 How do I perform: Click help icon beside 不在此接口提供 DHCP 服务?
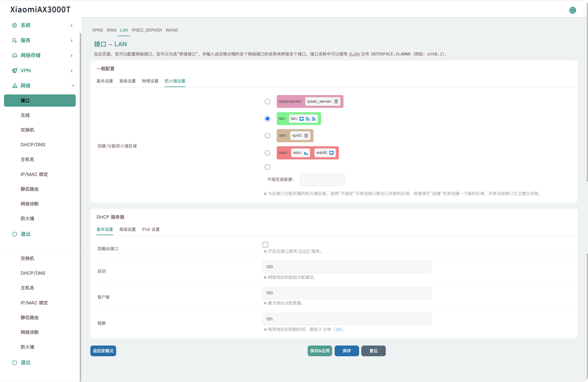(265, 251)
